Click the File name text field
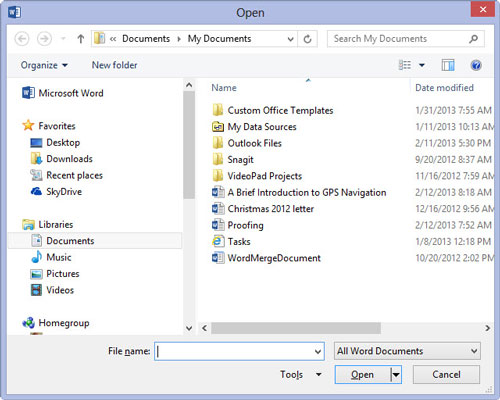The image size is (500, 400). click(x=239, y=351)
